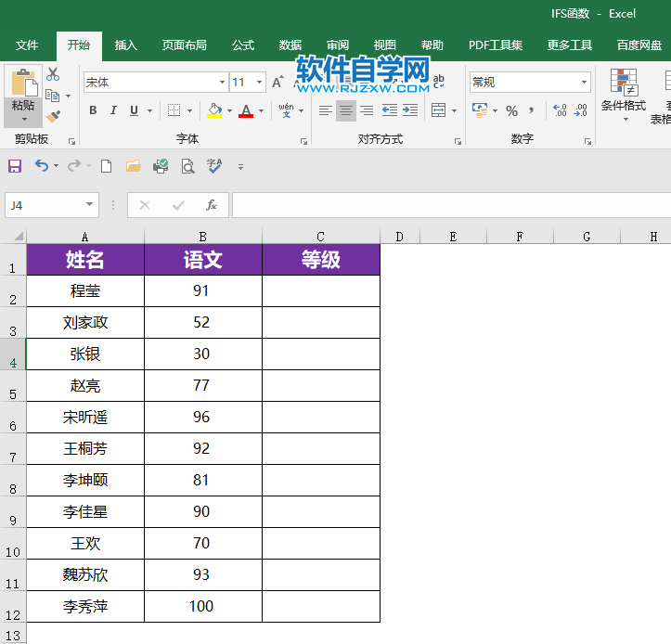
Task: Switch to 公式 tab
Action: [x=243, y=45]
